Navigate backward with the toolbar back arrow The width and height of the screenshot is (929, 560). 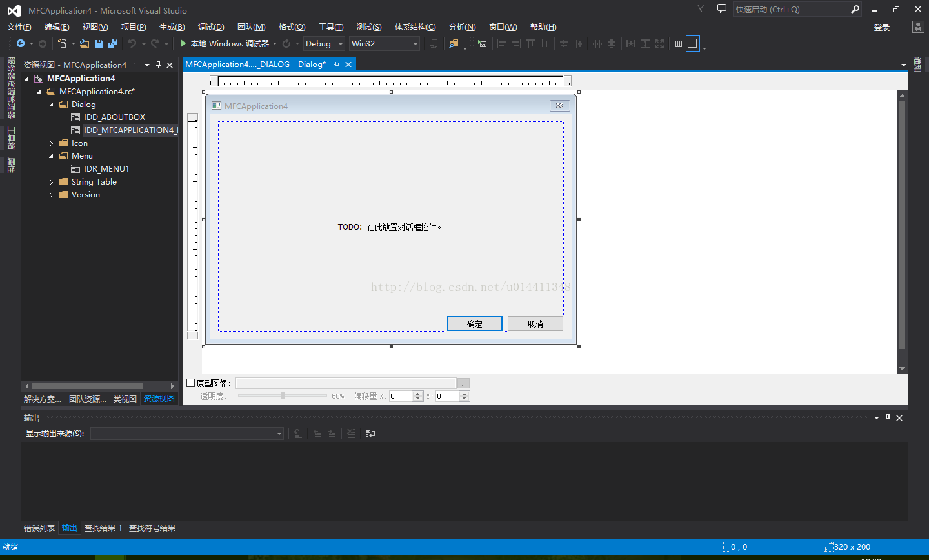[21, 43]
